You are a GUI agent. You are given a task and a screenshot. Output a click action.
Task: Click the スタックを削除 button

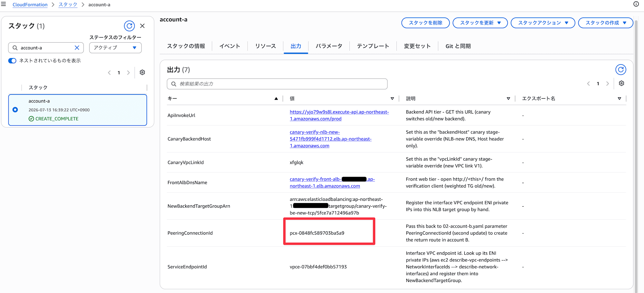click(425, 23)
